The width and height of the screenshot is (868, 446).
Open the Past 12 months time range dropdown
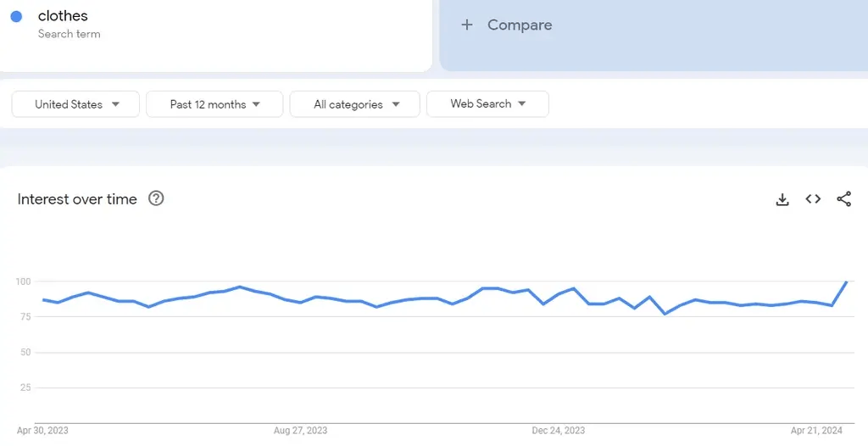pyautogui.click(x=214, y=104)
